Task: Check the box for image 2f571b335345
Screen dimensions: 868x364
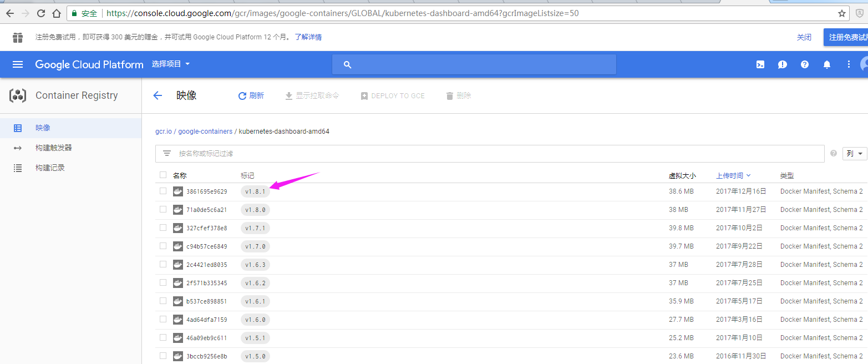Action: (163, 282)
